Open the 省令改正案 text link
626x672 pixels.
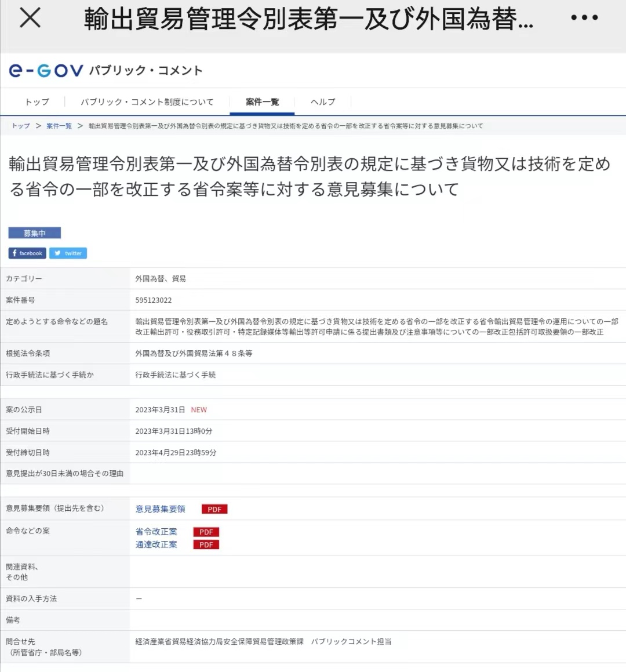point(156,532)
